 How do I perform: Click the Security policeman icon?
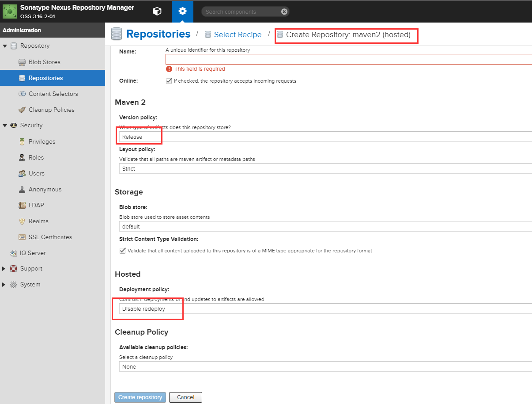coord(14,126)
